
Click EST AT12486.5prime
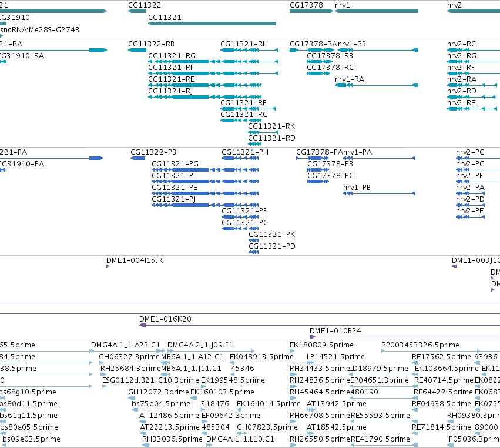coord(169,416)
